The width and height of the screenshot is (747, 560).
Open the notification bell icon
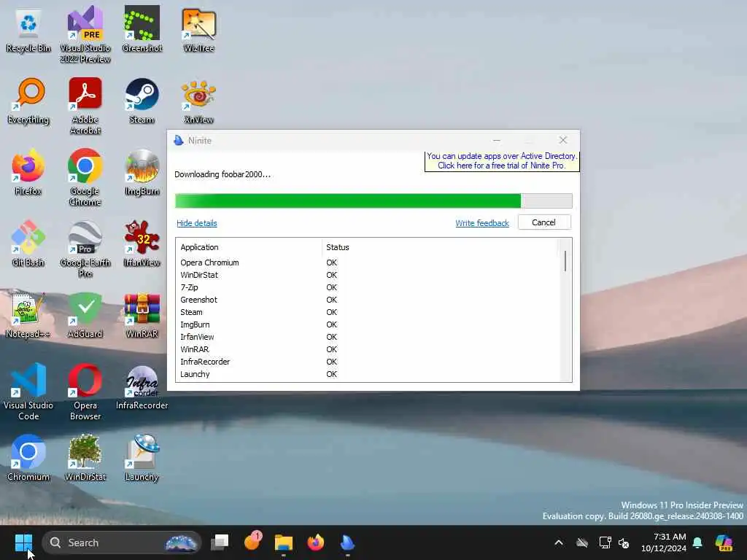(x=697, y=542)
